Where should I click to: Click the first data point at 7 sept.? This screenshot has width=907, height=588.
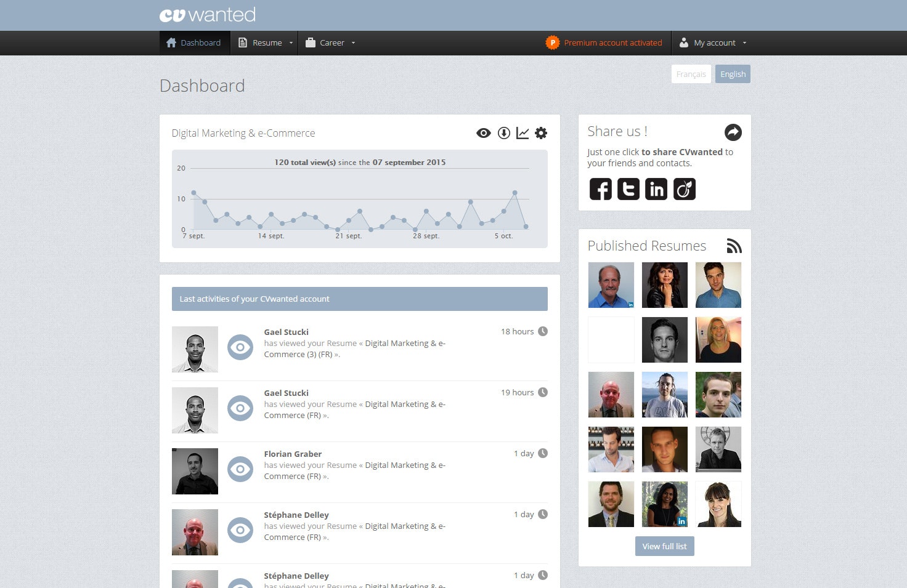click(x=193, y=193)
